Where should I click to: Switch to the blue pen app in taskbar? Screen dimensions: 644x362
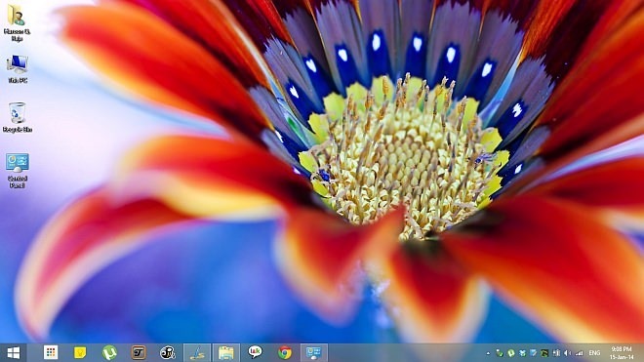tap(197, 352)
